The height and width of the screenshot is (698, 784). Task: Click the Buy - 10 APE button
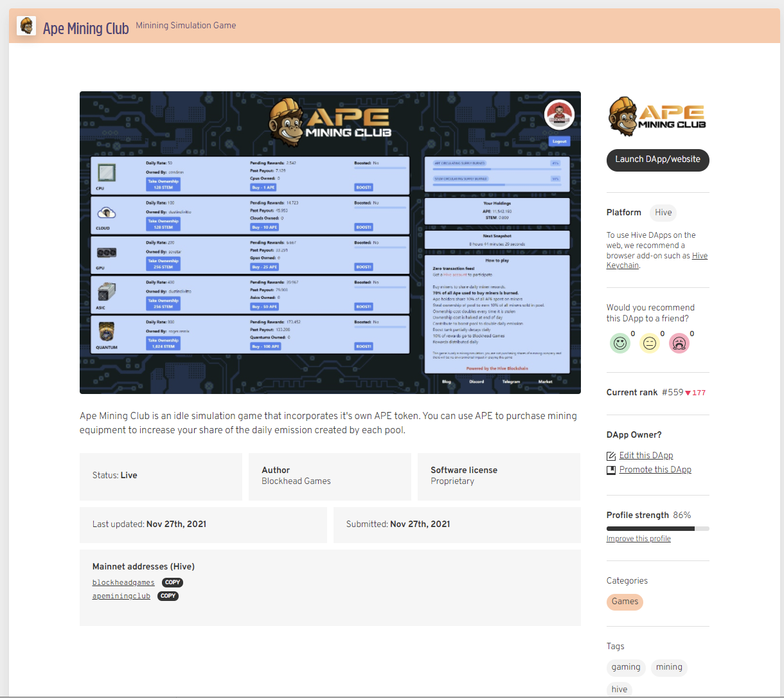coord(265,228)
